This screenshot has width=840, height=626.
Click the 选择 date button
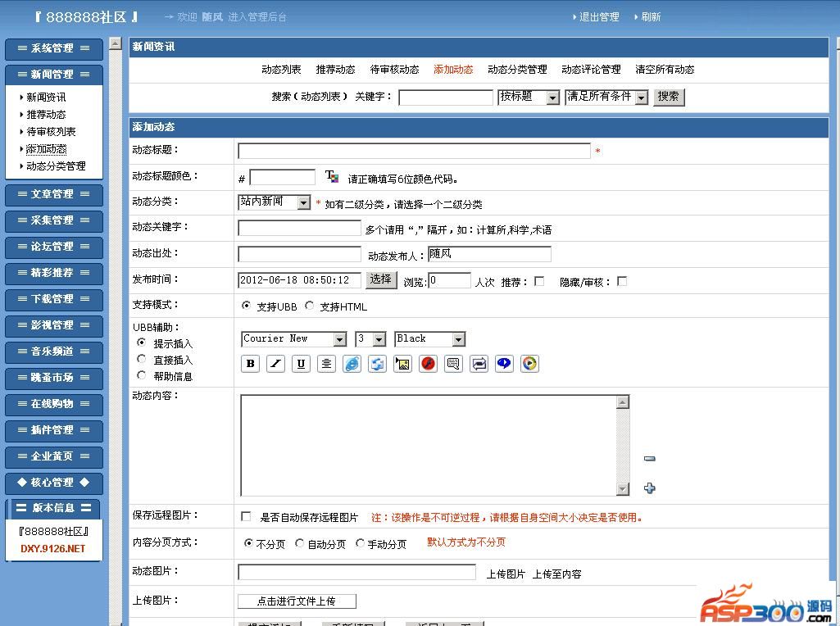[381, 279]
